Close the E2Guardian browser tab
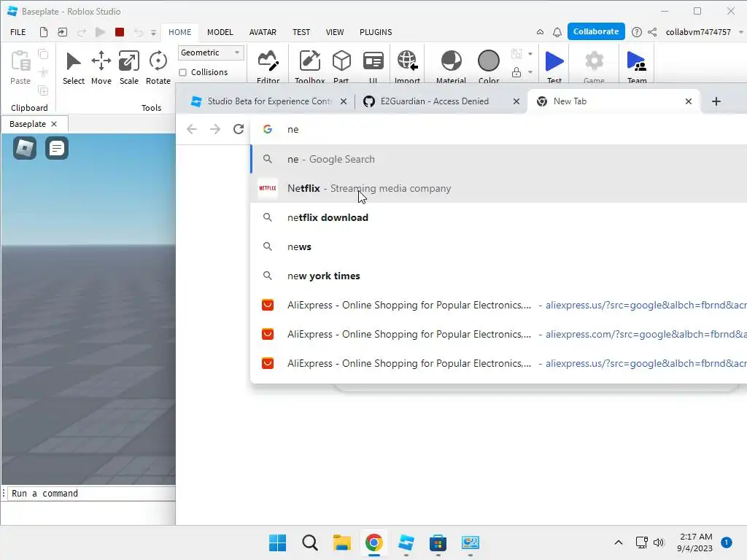This screenshot has width=747, height=560. pyautogui.click(x=516, y=101)
